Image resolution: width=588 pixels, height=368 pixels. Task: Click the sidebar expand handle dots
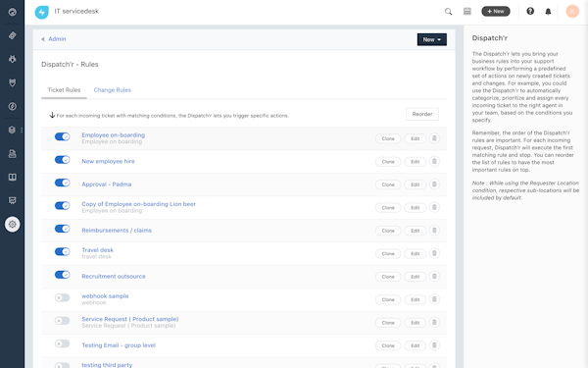click(x=22, y=130)
